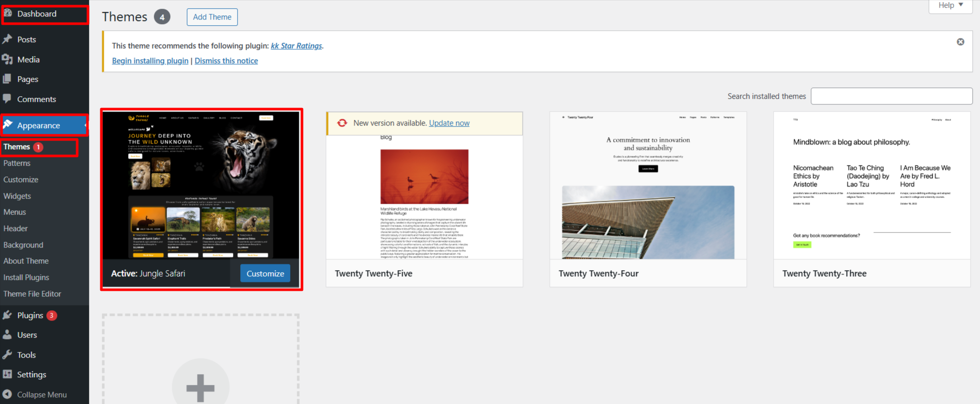The image size is (980, 404).
Task: Open Posts menu item
Action: pyautogui.click(x=27, y=40)
